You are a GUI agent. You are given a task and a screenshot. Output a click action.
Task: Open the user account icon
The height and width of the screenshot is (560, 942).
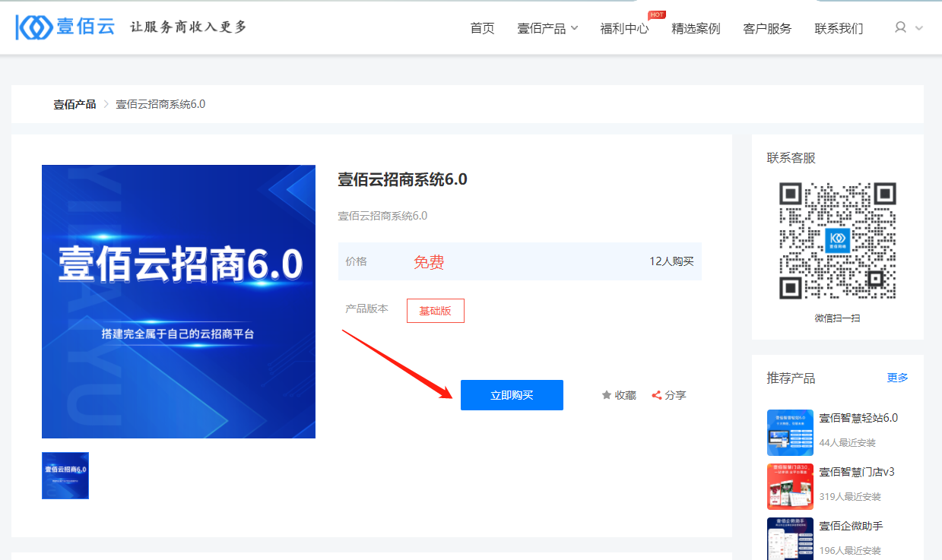click(901, 27)
